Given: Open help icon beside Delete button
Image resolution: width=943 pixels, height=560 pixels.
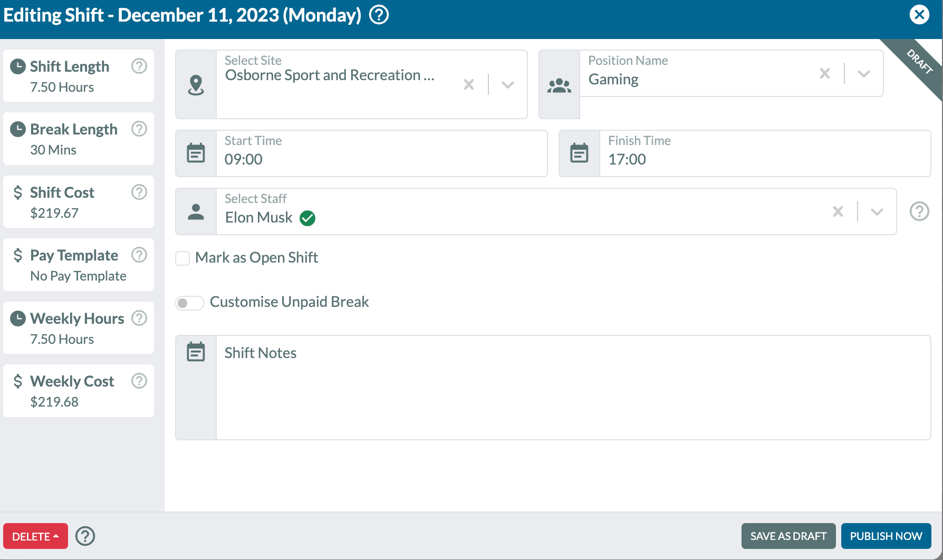Looking at the screenshot, I should (85, 536).
